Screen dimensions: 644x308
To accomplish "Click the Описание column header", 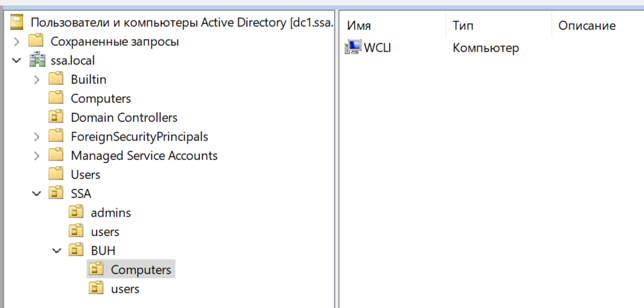I will coord(587,26).
